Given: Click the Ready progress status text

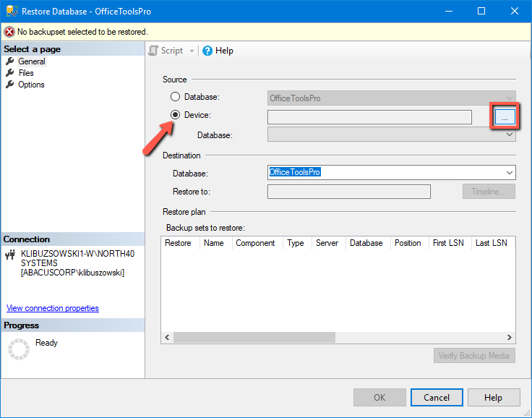Looking at the screenshot, I should click(x=46, y=343).
